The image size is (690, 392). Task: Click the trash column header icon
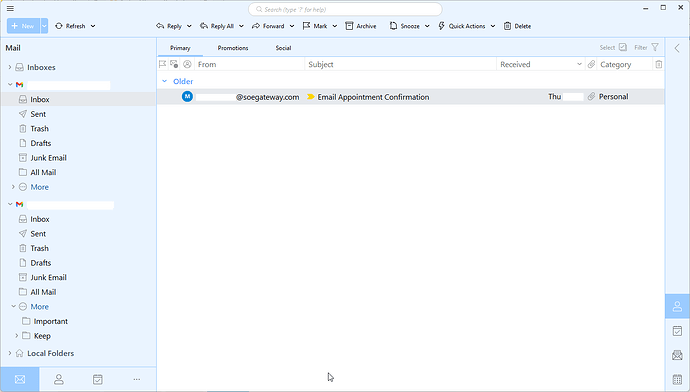pos(658,64)
